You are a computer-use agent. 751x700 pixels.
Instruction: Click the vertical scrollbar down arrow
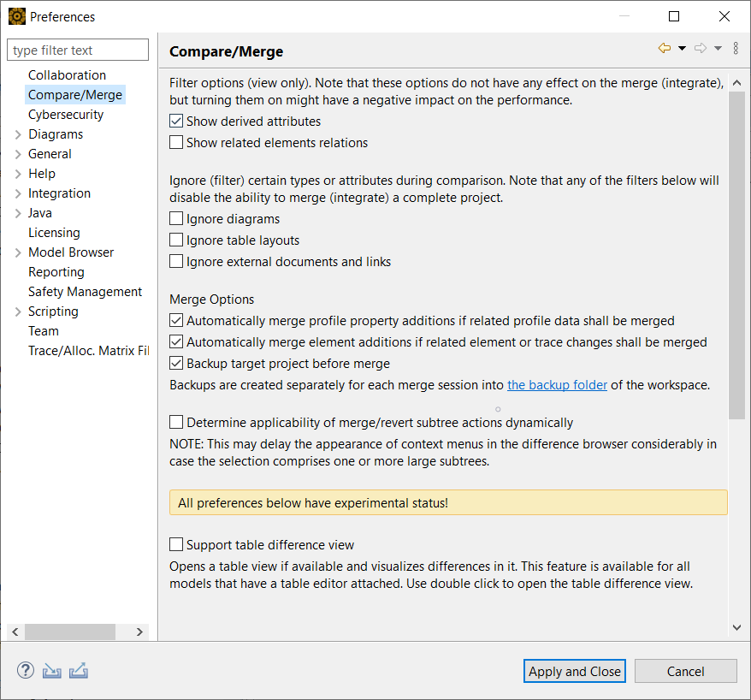pyautogui.click(x=737, y=627)
